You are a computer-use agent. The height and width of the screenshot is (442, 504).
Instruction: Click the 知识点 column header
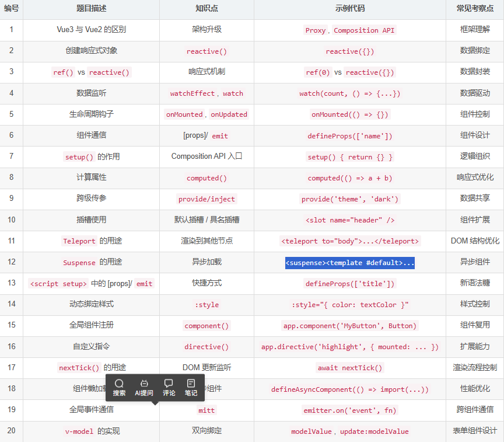point(206,8)
